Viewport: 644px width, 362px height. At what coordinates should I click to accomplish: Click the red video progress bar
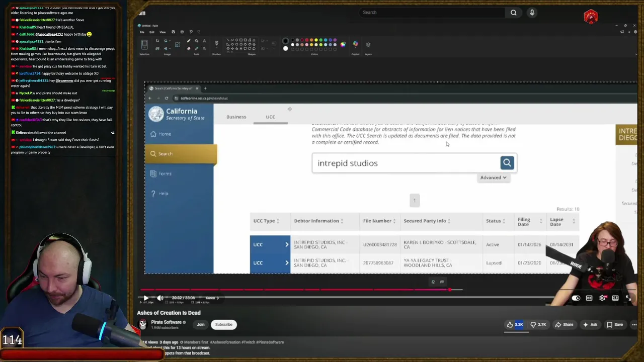(x=294, y=290)
